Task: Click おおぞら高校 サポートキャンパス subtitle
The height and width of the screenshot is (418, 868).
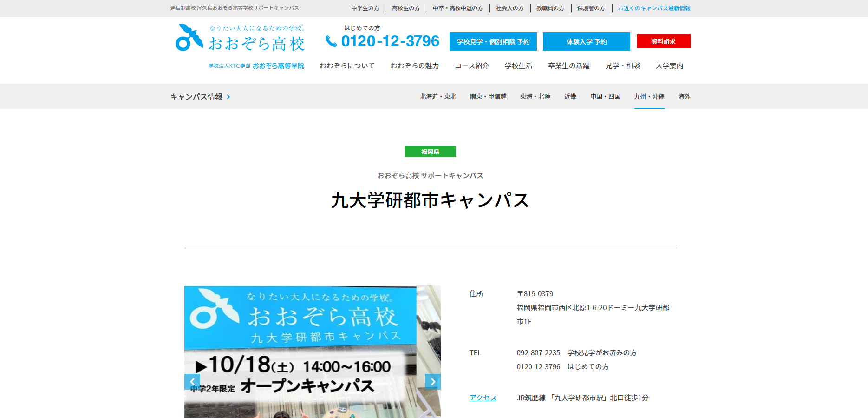Action: pyautogui.click(x=431, y=176)
